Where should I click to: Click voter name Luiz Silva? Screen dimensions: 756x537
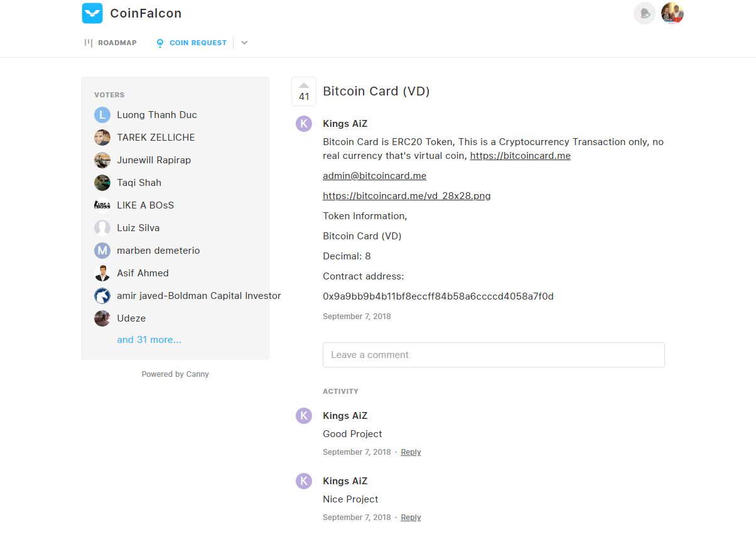138,228
